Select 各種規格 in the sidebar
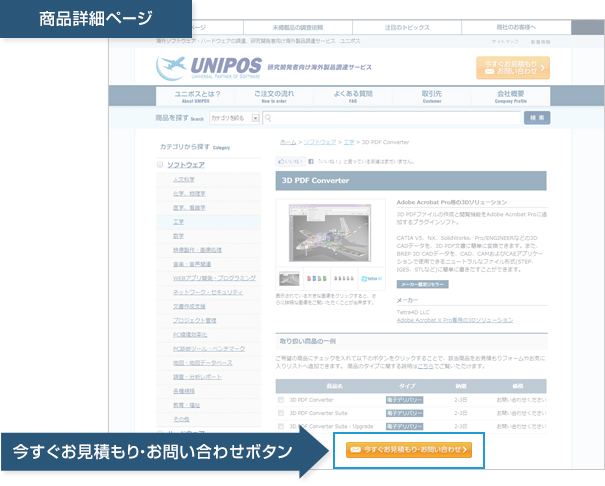The height and width of the screenshot is (486, 605). (x=184, y=391)
